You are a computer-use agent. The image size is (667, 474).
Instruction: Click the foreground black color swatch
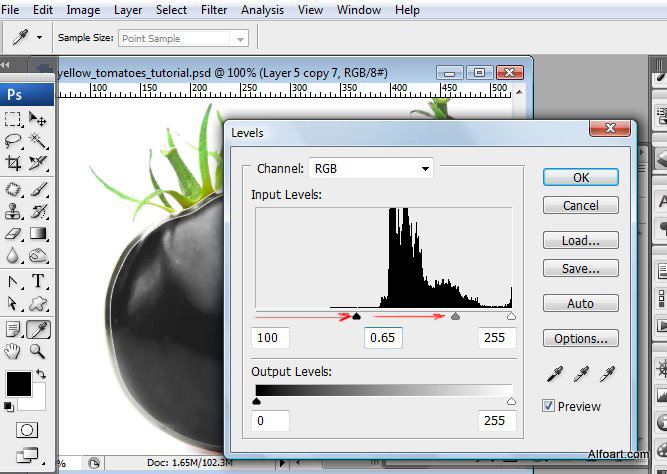18,383
